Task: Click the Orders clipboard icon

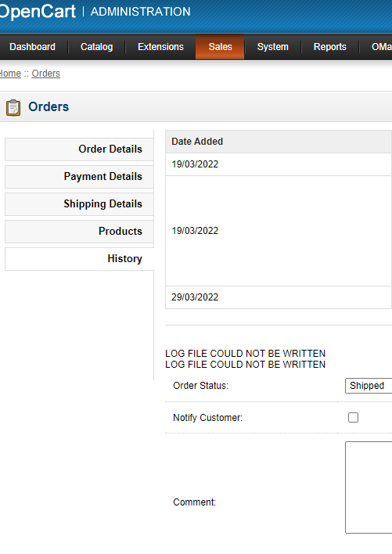Action: click(13, 107)
